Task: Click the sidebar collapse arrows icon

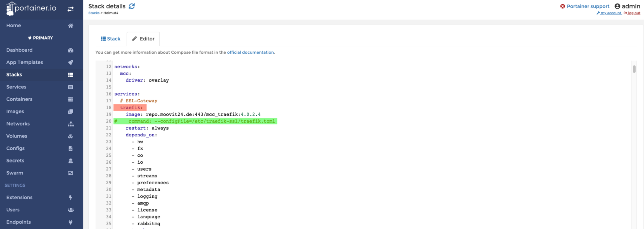Action: coord(70,9)
